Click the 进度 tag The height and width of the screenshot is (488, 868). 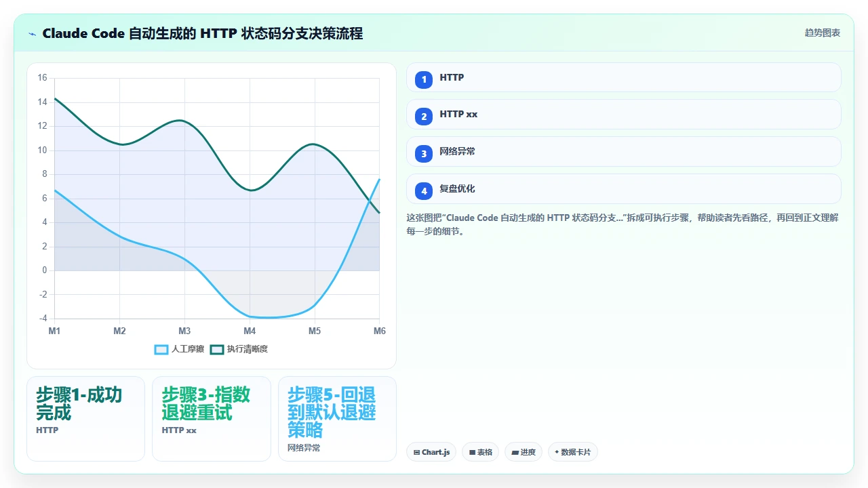[523, 452]
